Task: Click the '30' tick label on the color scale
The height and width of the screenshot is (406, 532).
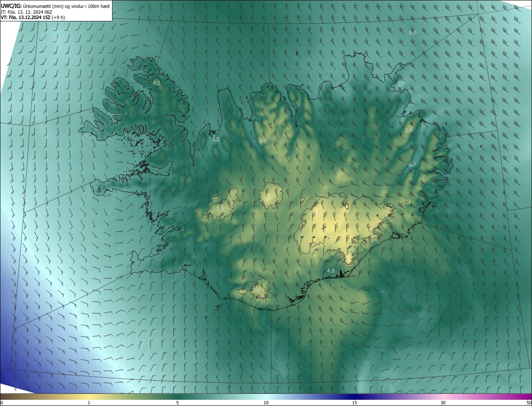Action: point(443,403)
